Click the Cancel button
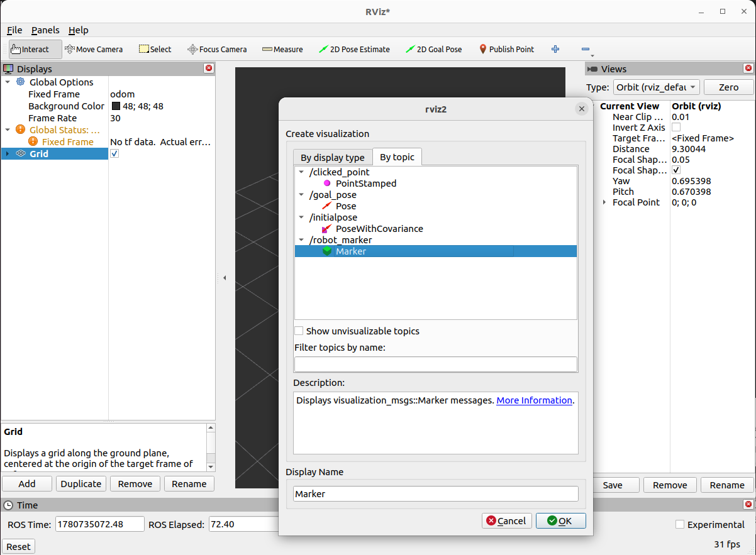 tap(507, 520)
